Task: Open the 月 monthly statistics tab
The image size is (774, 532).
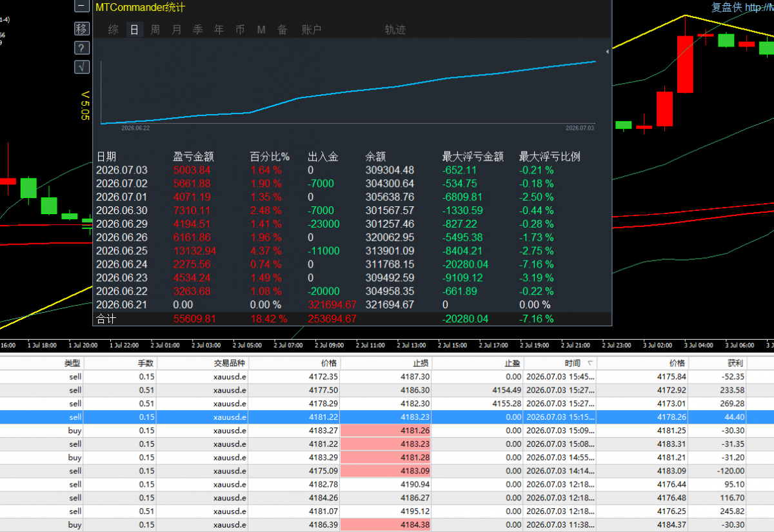Action: coord(177,29)
